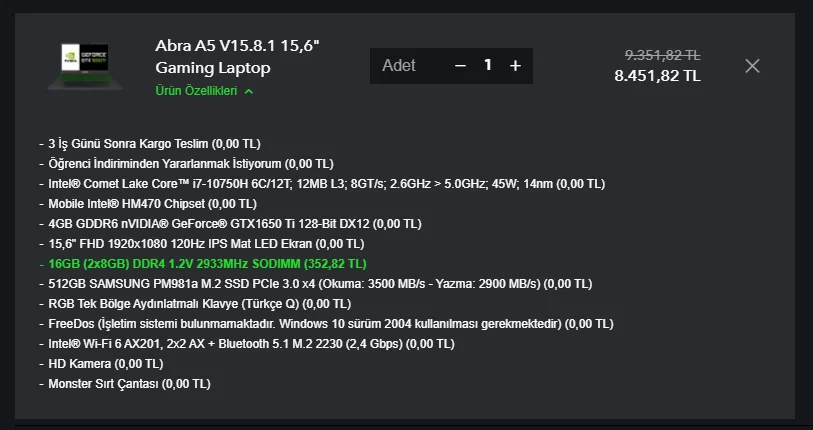Click the crossed-out price 9.351,82 TL
This screenshot has height=430, width=813.
pyautogui.click(x=662, y=54)
